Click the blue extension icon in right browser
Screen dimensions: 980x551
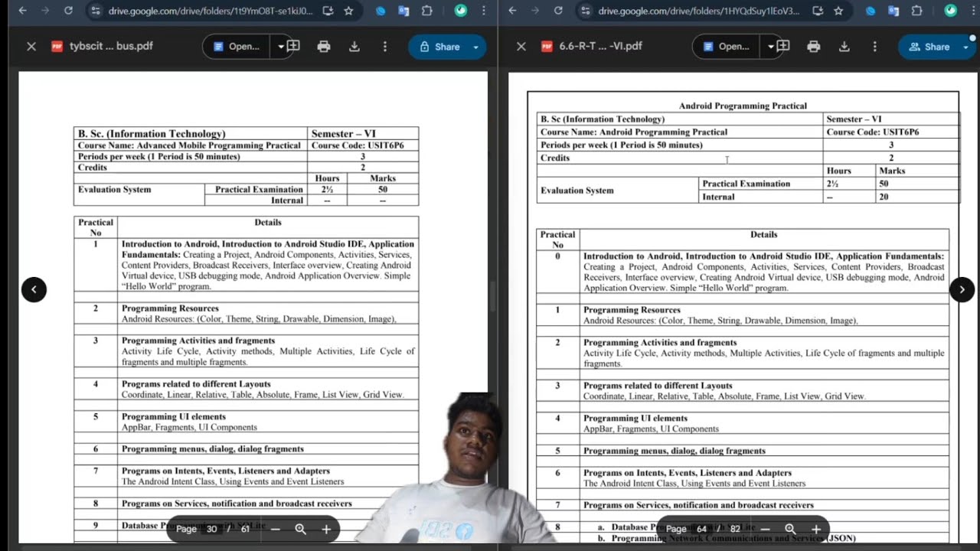871,11
